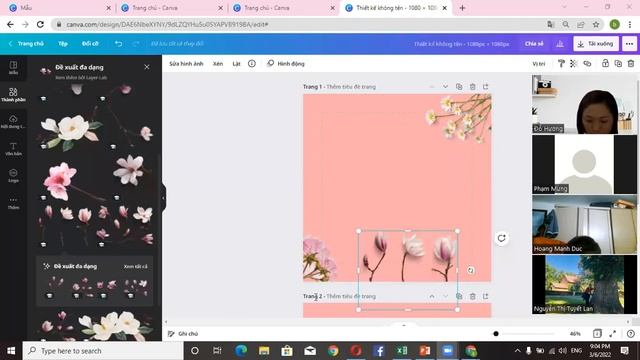Viewport: 640px width, 360px height.
Task: Open the Logo sidebar icon
Action: coord(13,176)
